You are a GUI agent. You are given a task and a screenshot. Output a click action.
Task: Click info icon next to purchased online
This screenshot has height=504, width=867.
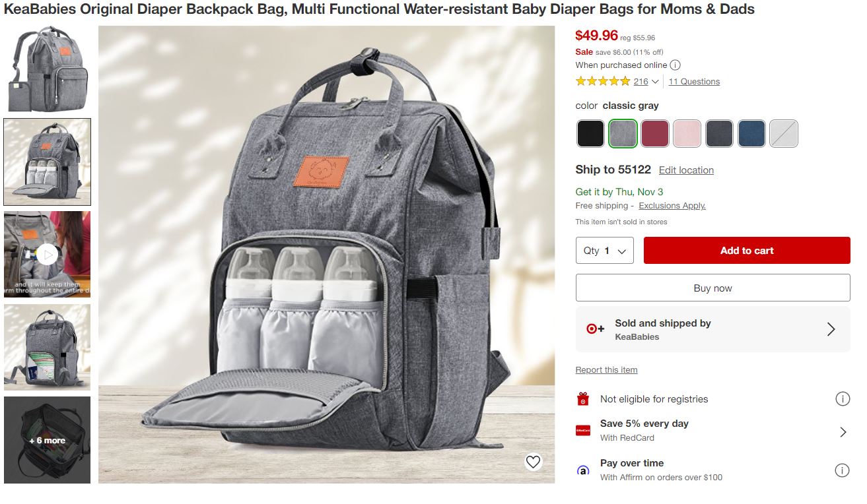click(x=675, y=65)
